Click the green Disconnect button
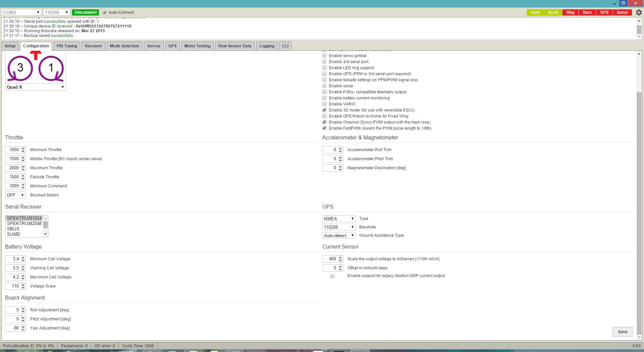Screen dimensions: 644x352 click(86, 12)
